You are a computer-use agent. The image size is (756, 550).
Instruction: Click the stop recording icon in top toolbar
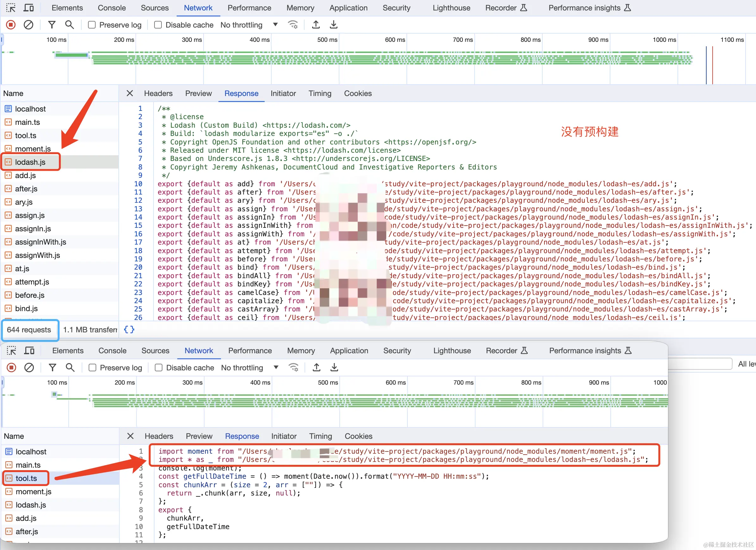11,25
